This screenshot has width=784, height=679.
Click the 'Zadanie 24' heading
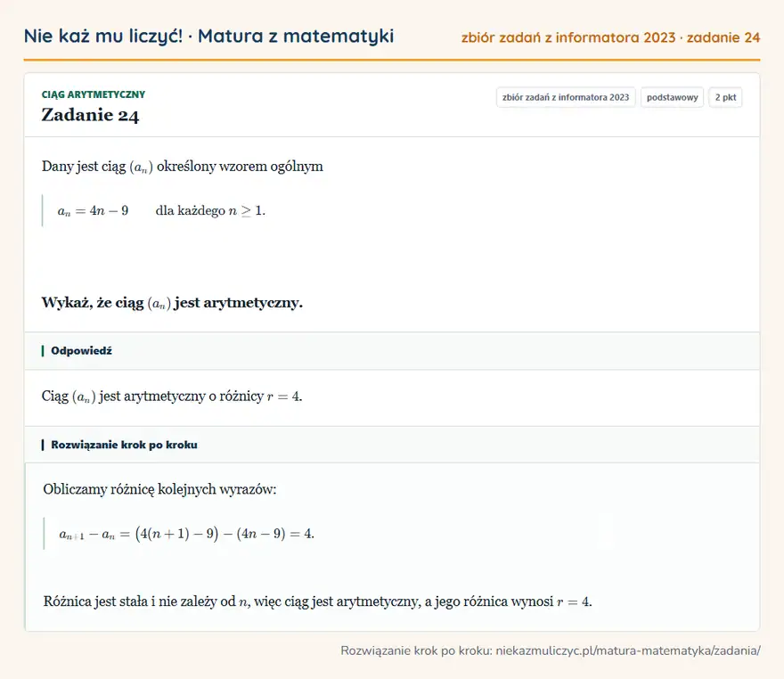tap(90, 115)
